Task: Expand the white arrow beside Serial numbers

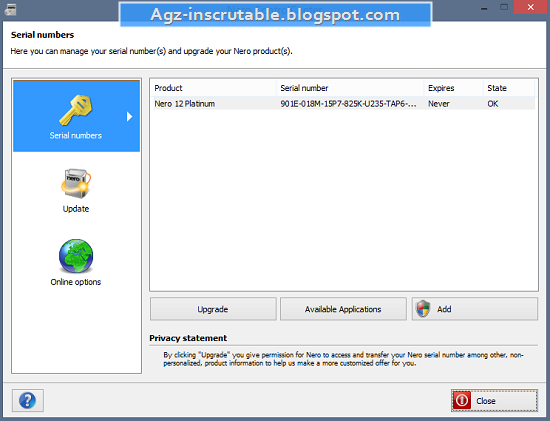Action: (x=129, y=116)
